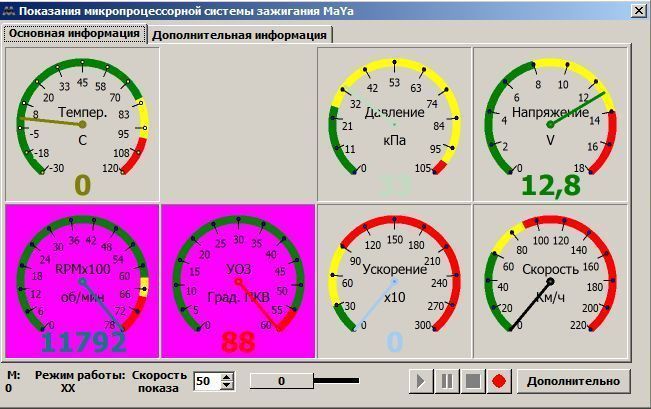
Task: Click the Stop square button
Action: (x=472, y=381)
